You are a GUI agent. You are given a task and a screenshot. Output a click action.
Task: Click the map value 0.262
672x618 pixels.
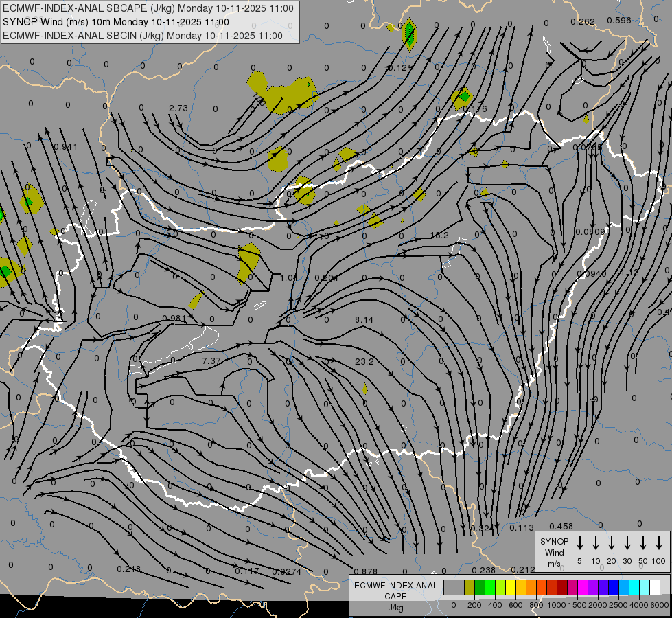click(x=583, y=21)
